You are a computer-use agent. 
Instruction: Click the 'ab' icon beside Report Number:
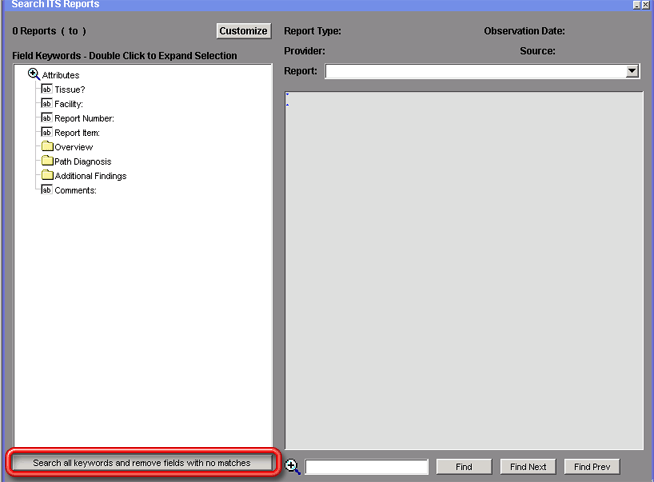pos(46,118)
